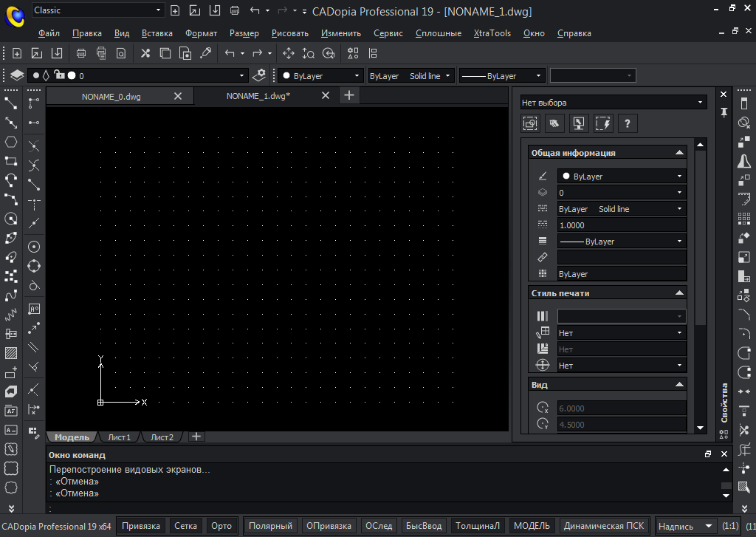Click the help question mark in properties
The image size is (756, 537).
coord(628,123)
